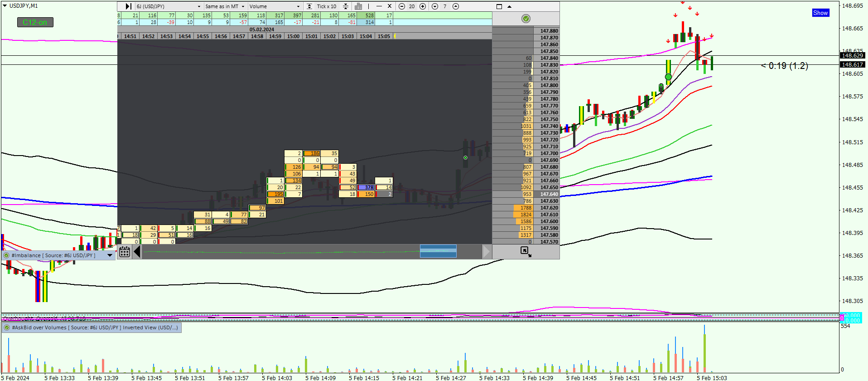Select the 14:58 time column header
The height and width of the screenshot is (381, 868).
257,36
